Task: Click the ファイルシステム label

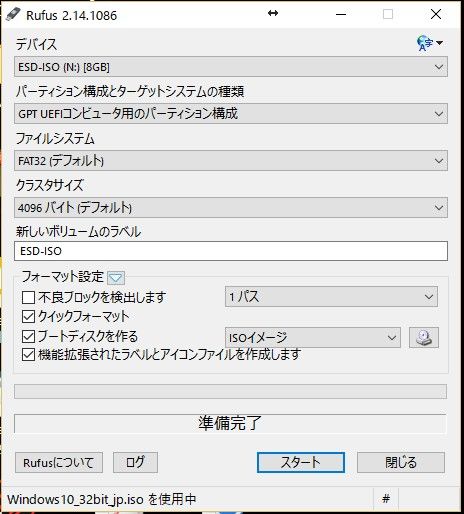Action: coord(55,138)
